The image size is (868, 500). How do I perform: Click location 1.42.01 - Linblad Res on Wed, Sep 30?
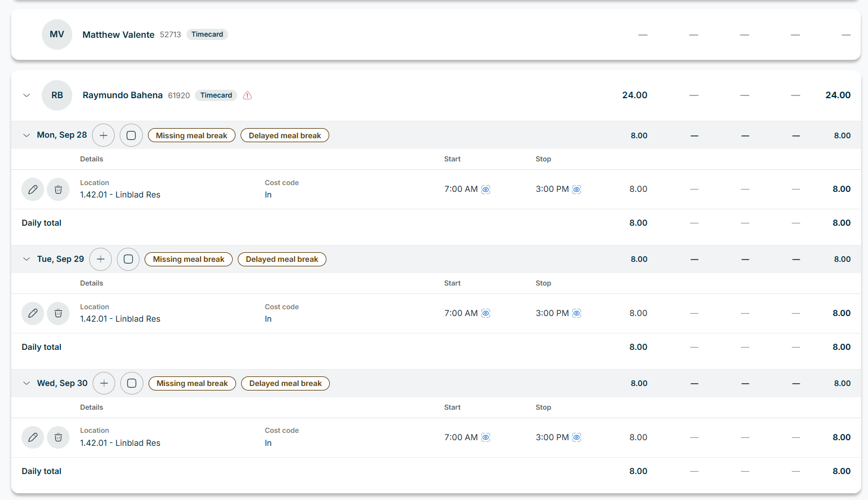click(120, 443)
